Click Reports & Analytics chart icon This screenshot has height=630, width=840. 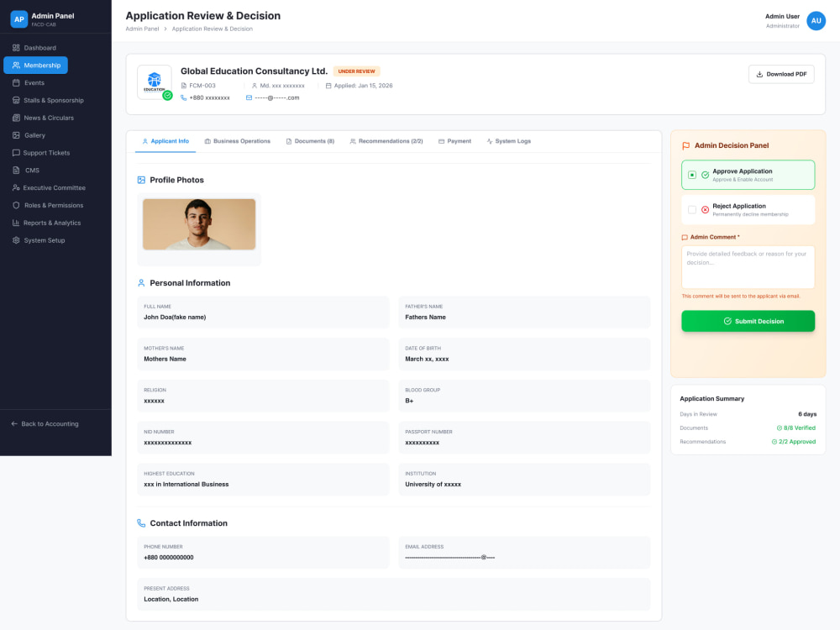click(x=16, y=223)
